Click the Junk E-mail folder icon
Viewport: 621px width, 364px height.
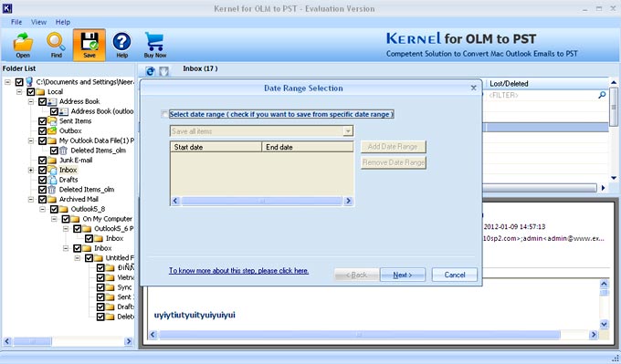pyautogui.click(x=52, y=161)
